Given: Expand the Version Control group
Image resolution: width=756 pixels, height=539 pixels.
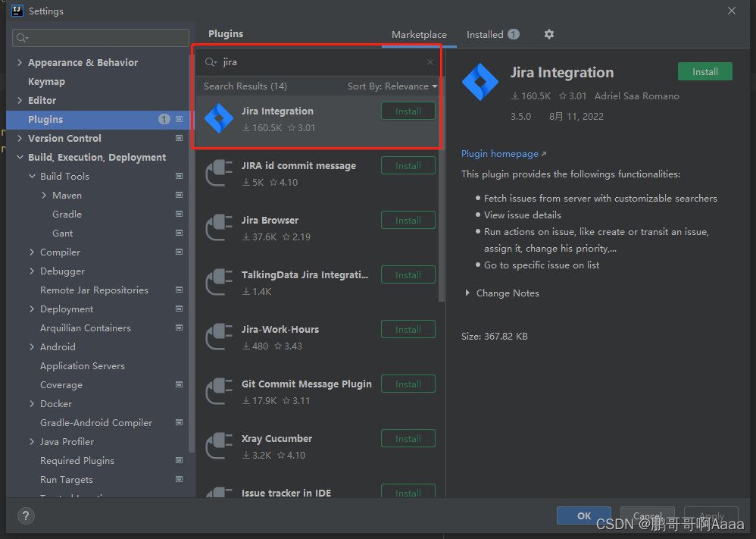Looking at the screenshot, I should pyautogui.click(x=20, y=138).
